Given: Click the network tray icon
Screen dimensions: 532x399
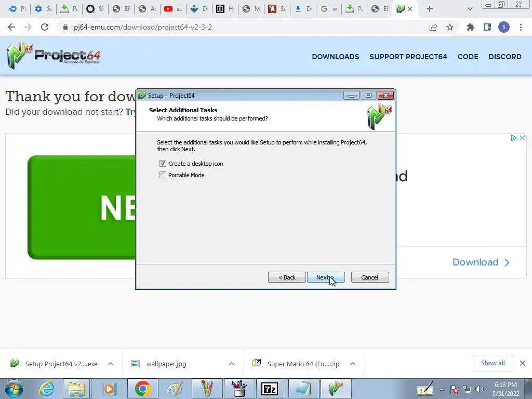Looking at the screenshot, I should pos(467,389).
